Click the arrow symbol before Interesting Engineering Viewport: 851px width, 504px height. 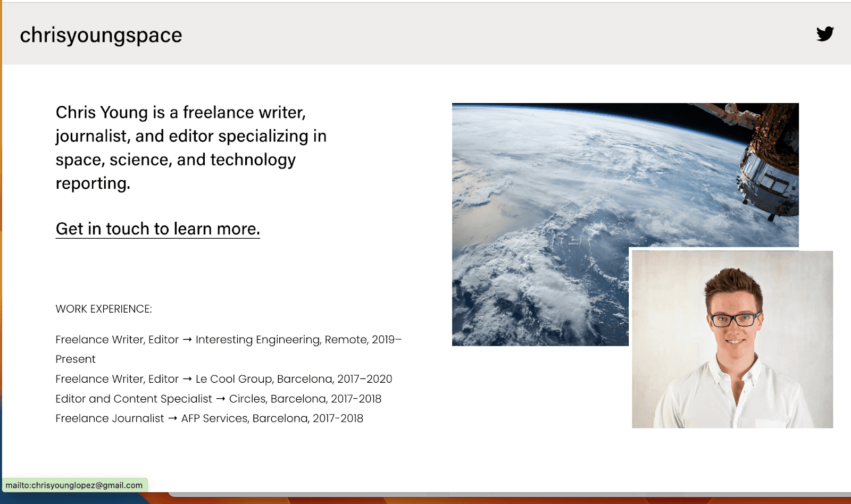(x=188, y=339)
